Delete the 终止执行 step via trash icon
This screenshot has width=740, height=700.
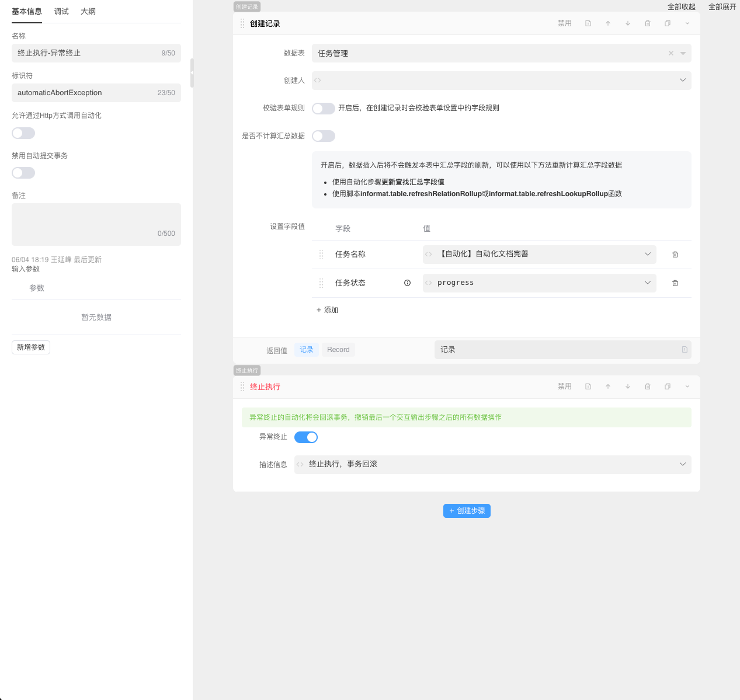point(648,386)
